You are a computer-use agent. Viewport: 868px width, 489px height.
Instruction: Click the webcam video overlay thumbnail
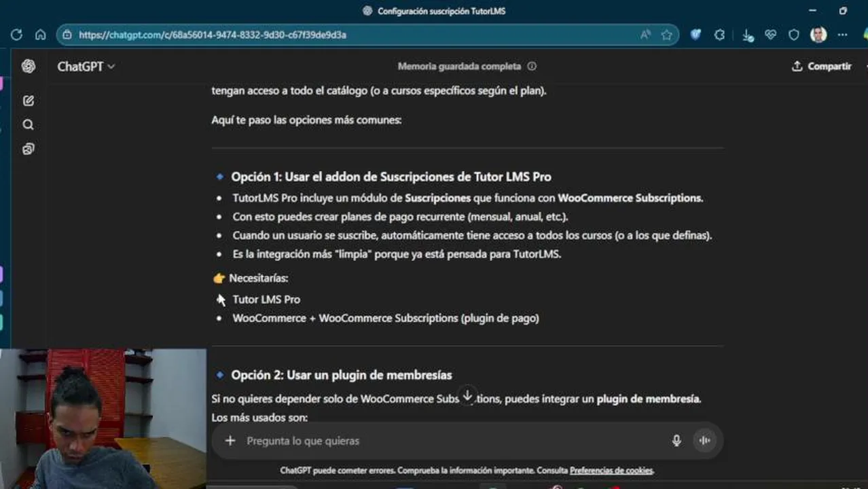point(103,419)
